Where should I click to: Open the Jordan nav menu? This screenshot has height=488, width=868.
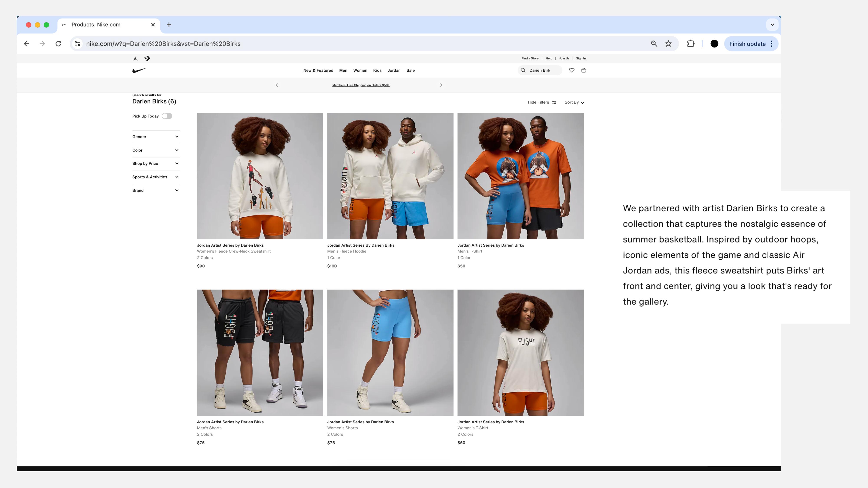tap(394, 70)
